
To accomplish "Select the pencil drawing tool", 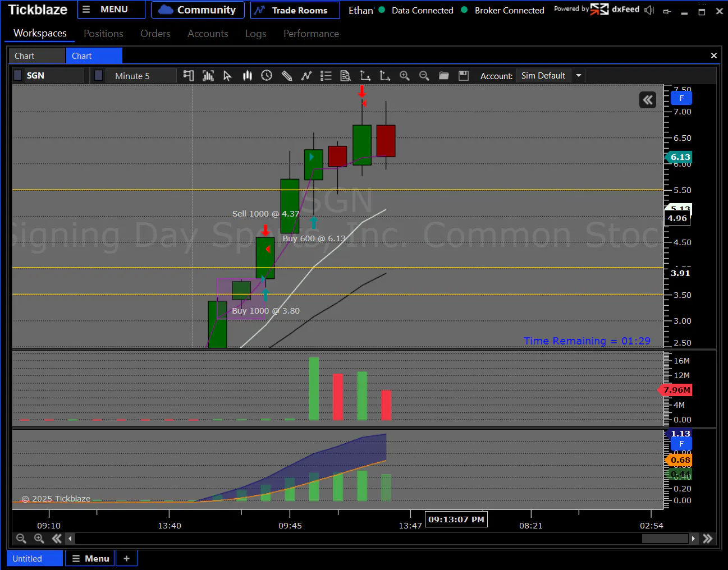I will pos(287,76).
